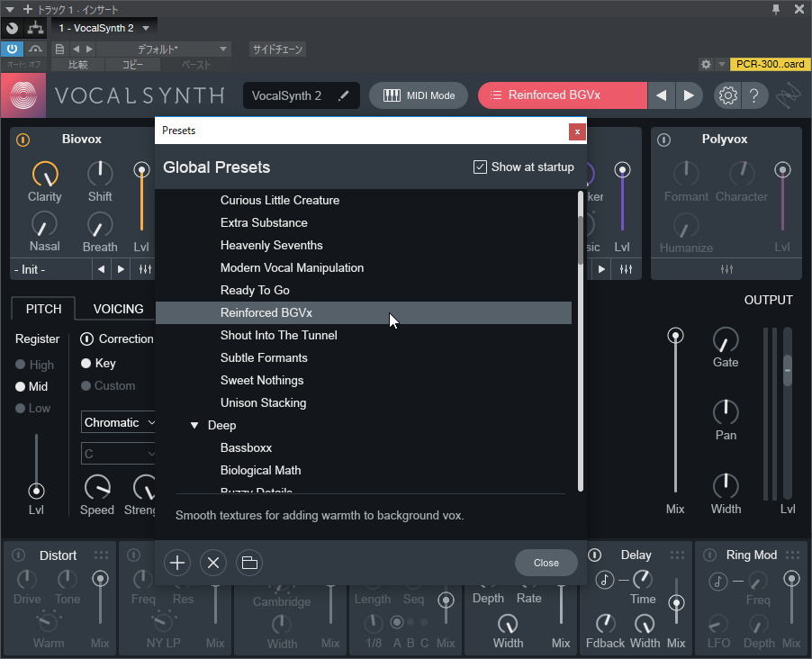Switch to VOICING tab

[118, 309]
